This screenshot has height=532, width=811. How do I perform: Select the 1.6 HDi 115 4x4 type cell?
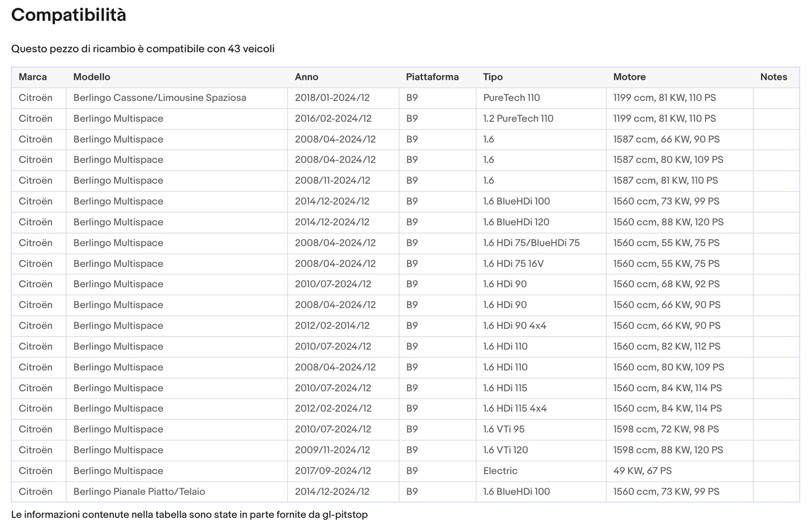coord(515,409)
